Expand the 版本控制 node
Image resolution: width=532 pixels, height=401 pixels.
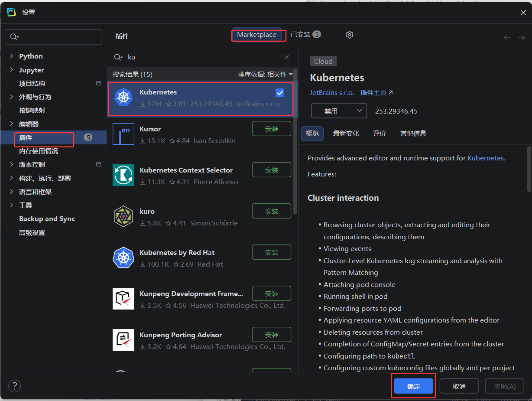point(12,164)
